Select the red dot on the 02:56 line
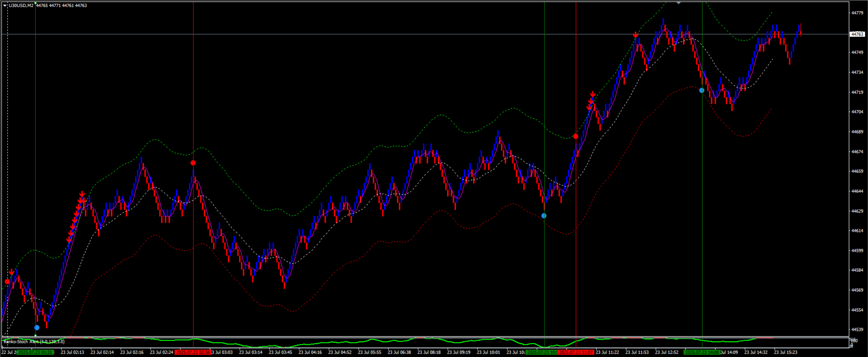Viewport: 868px width, 357px height. 193,163
